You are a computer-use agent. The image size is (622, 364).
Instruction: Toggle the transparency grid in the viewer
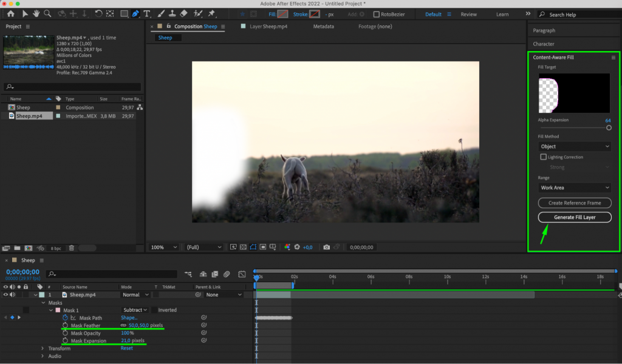(244, 247)
